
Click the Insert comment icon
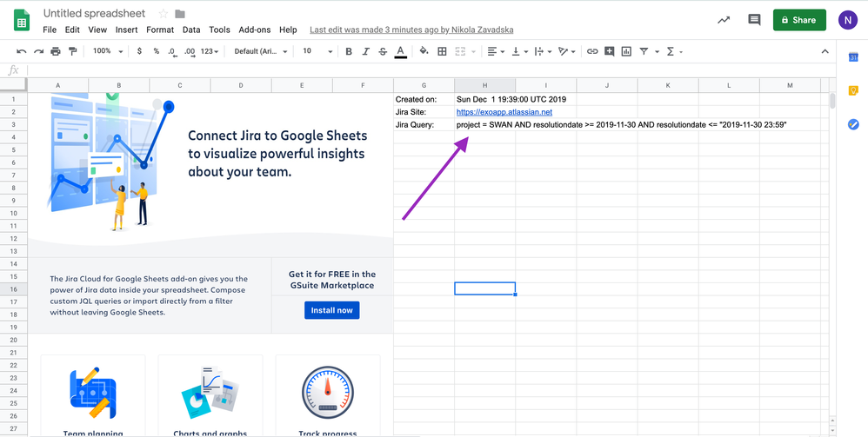point(610,51)
